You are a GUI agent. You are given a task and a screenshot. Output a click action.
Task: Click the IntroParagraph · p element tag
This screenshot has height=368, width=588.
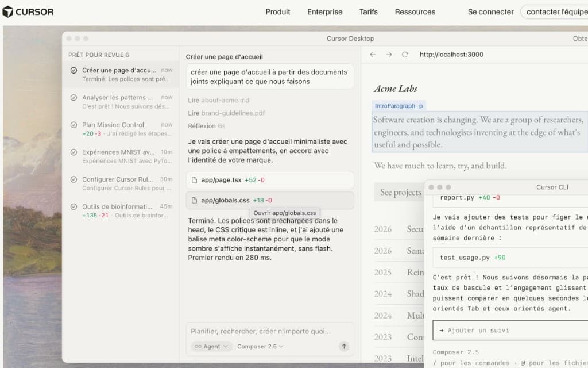(x=399, y=106)
